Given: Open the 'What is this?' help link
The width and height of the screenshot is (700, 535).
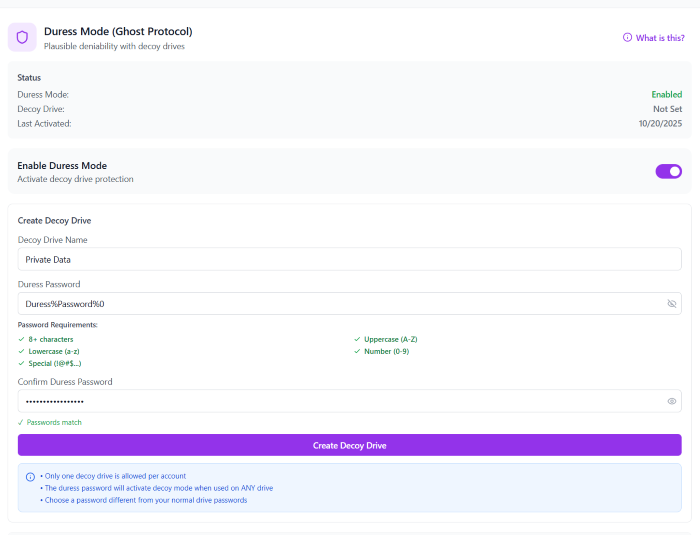Looking at the screenshot, I should tap(660, 38).
